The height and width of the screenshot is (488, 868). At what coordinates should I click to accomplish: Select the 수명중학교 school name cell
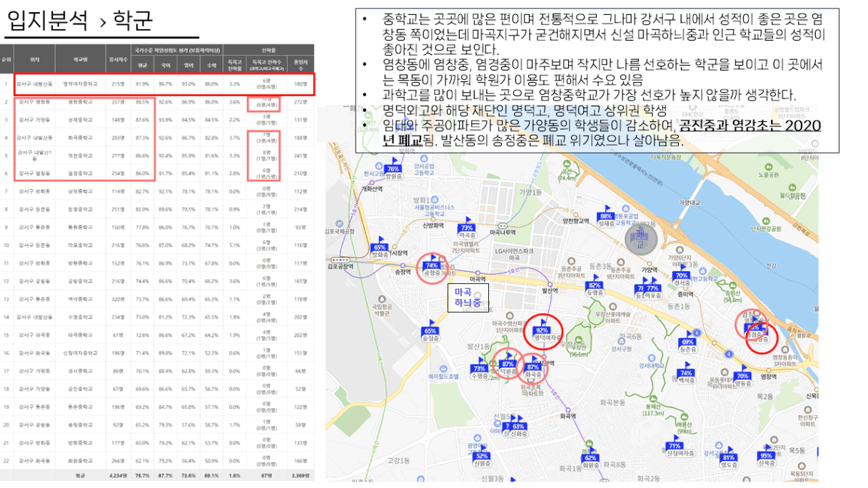click(80, 317)
